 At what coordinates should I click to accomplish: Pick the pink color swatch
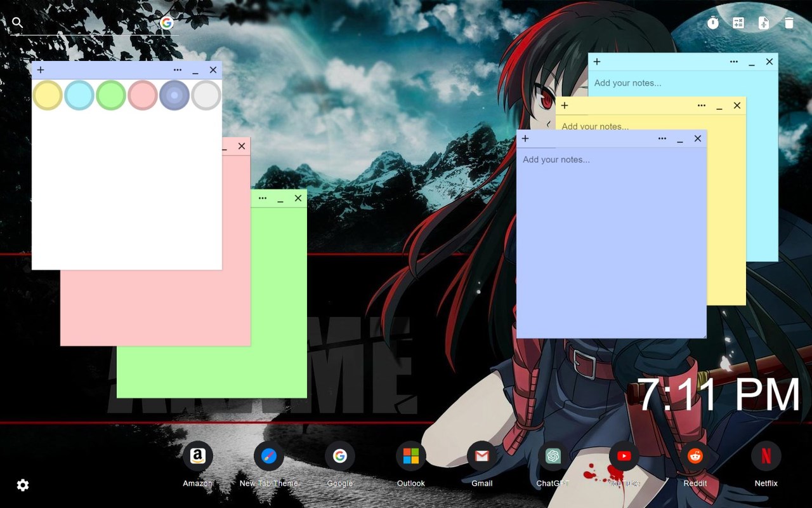pyautogui.click(x=143, y=95)
